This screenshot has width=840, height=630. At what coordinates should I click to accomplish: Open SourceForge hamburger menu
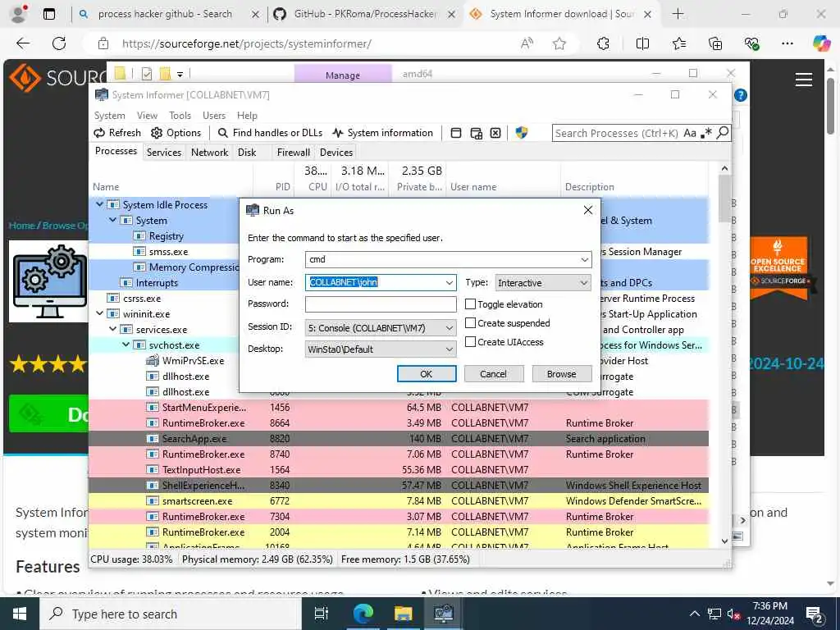pos(804,80)
